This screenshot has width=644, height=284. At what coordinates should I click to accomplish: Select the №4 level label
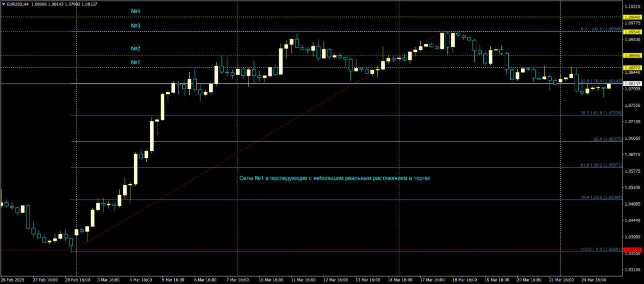coord(135,11)
